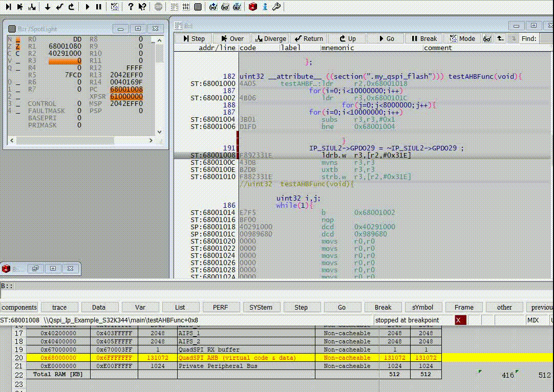Screen dimensions: 554x392
Task: Toggle debug Mode icon in top toolbar
Action: (115, 6)
